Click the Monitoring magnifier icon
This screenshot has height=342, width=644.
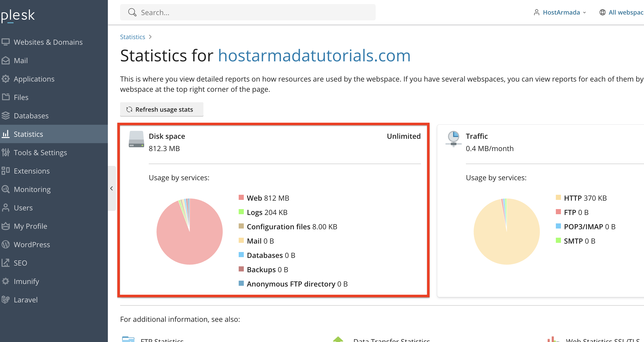tap(6, 189)
